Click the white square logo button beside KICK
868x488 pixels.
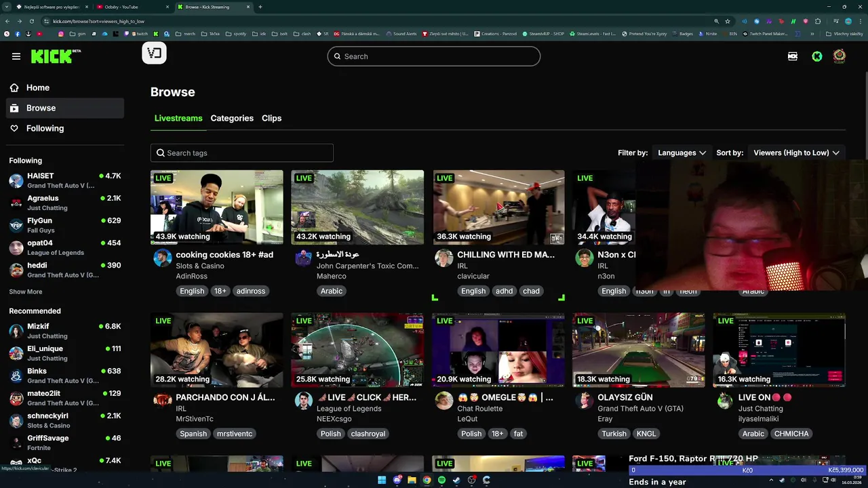[154, 53]
